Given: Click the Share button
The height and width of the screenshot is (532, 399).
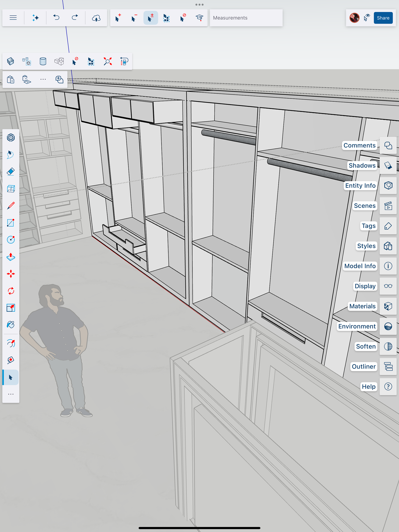Looking at the screenshot, I should [383, 18].
